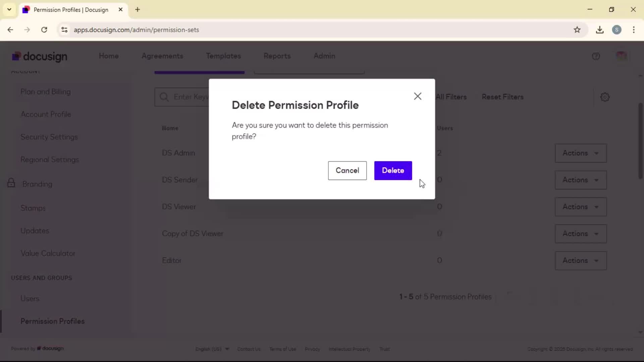
Task: Sort by the Users column header
Action: coord(445,128)
